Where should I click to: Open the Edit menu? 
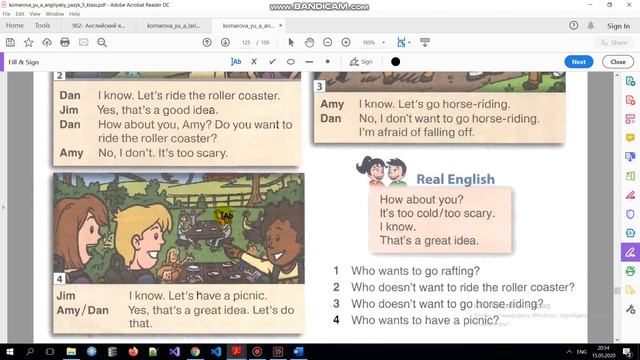point(20,14)
